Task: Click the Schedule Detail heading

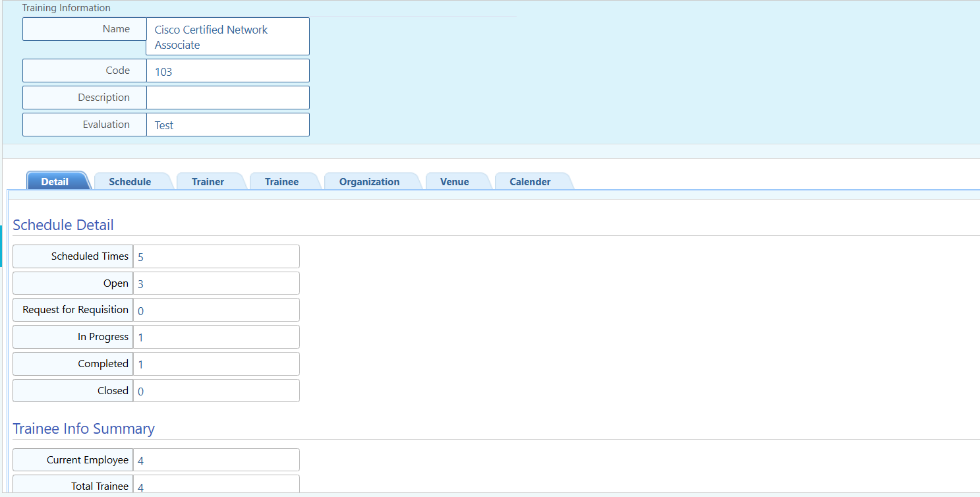Action: point(63,225)
